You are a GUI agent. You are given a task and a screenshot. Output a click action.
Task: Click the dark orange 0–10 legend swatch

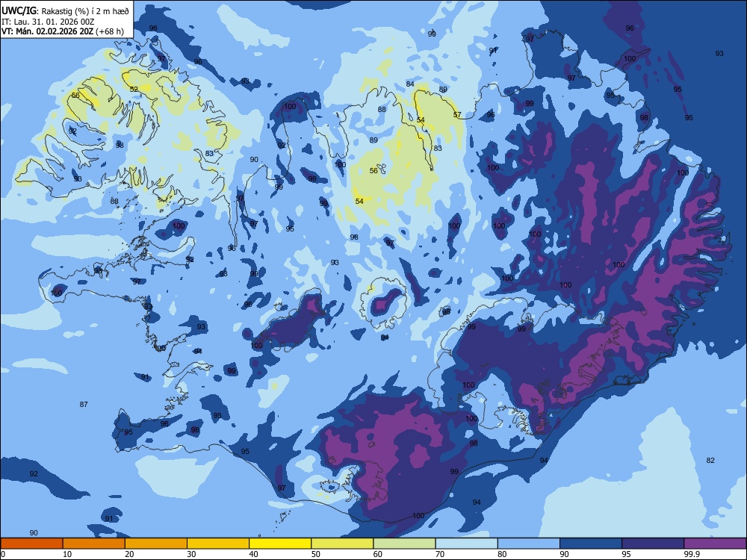coord(31,544)
